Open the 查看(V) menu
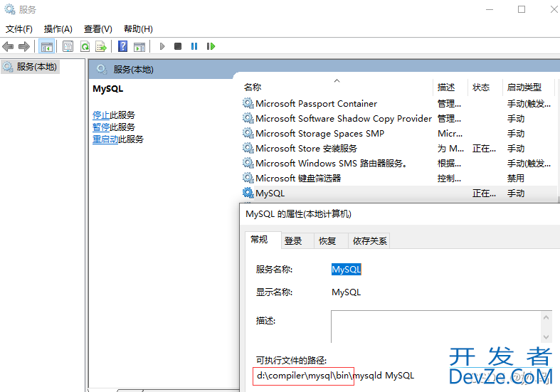This screenshot has height=392, width=560. (98, 29)
